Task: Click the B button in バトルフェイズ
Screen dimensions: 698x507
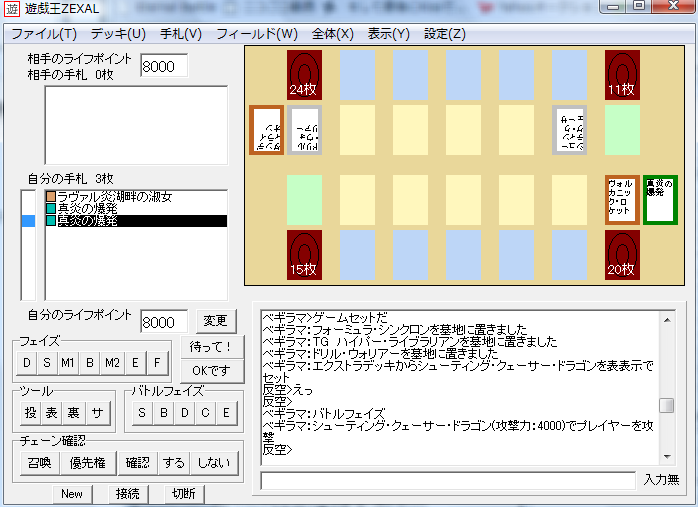Action: 163,413
